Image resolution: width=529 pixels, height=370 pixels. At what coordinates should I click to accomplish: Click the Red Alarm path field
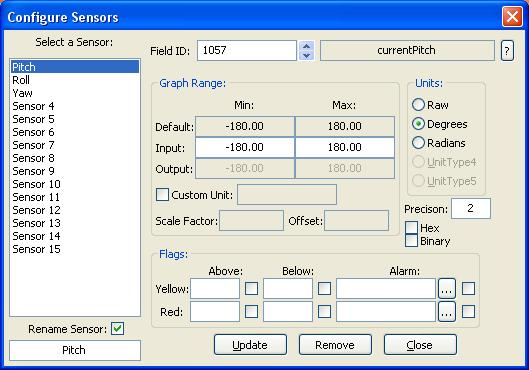(x=386, y=311)
